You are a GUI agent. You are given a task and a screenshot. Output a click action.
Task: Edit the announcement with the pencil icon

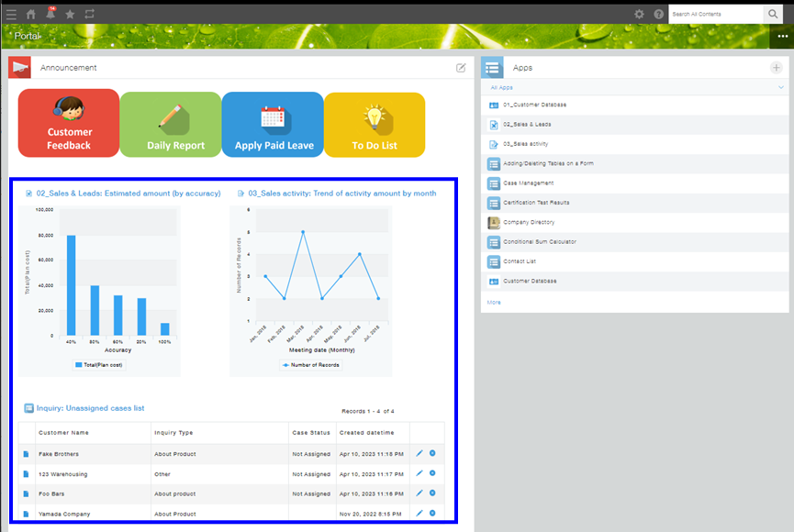[x=460, y=67]
